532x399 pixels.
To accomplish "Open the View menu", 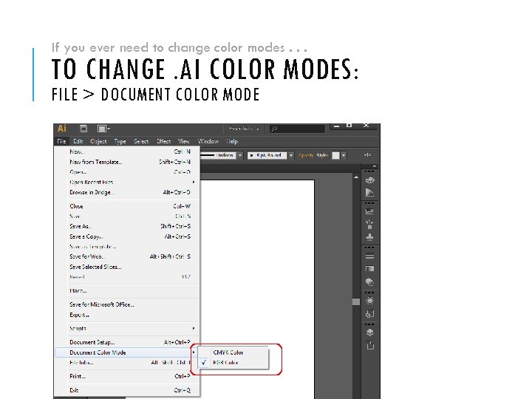I will point(183,141).
